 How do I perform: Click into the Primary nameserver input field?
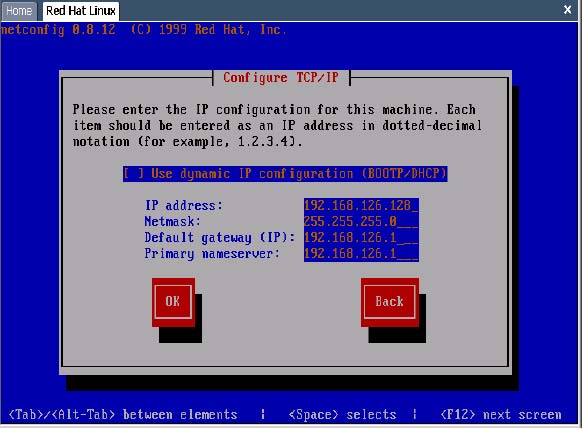tap(361, 254)
